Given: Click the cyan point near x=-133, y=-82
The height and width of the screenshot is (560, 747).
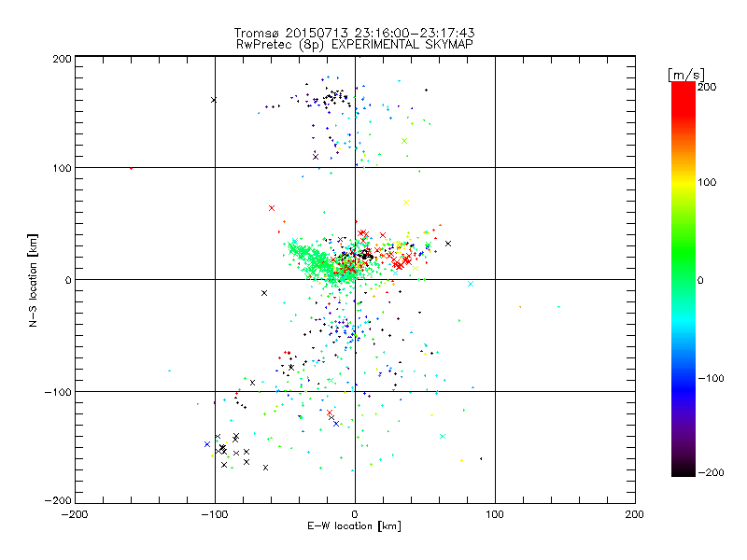Looking at the screenshot, I should pyautogui.click(x=169, y=371).
